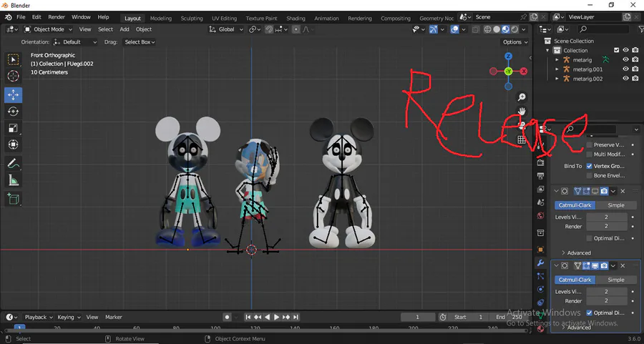Open the File menu

[x=21, y=17]
